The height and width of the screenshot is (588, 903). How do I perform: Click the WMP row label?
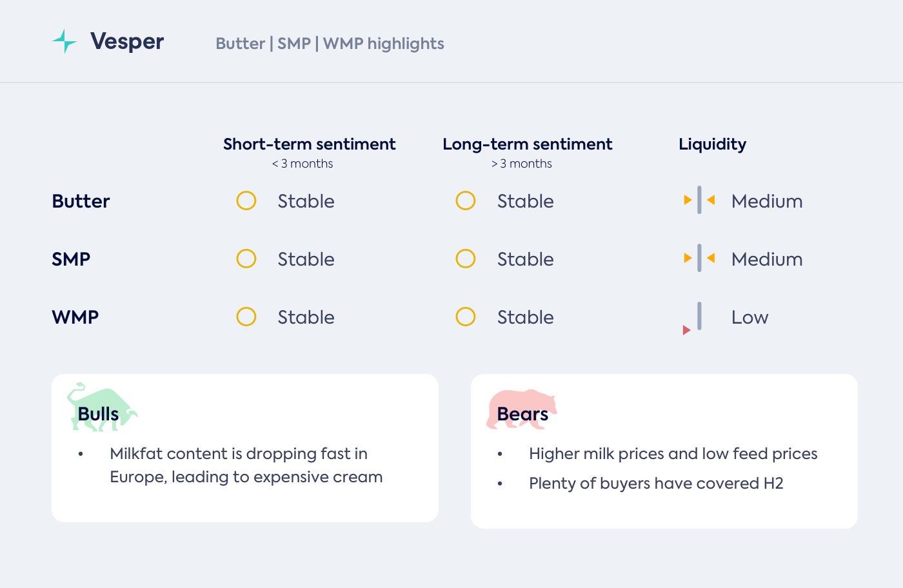75,317
